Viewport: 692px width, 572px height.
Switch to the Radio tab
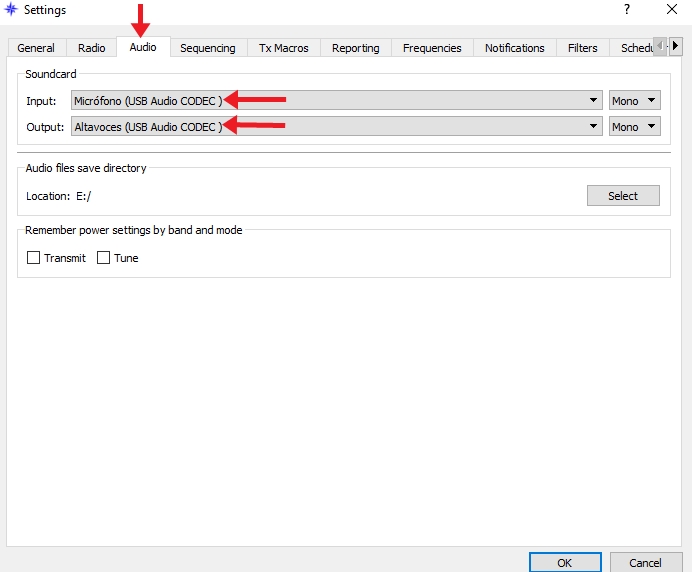91,48
